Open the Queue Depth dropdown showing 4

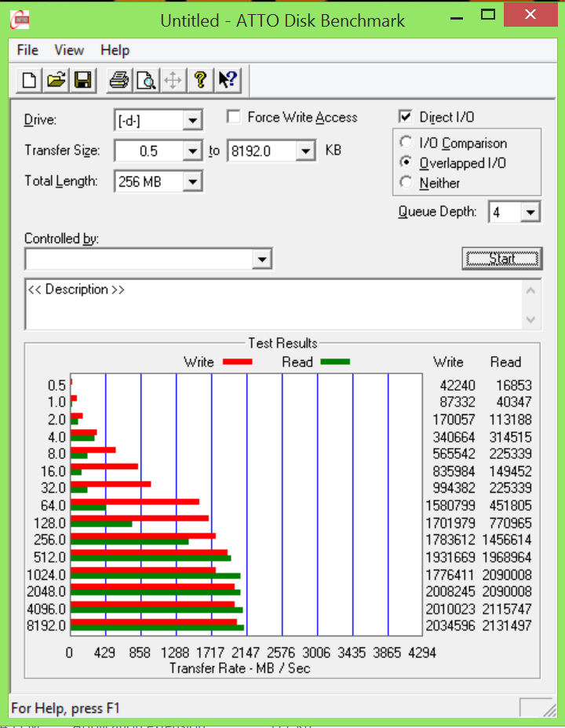click(x=530, y=212)
